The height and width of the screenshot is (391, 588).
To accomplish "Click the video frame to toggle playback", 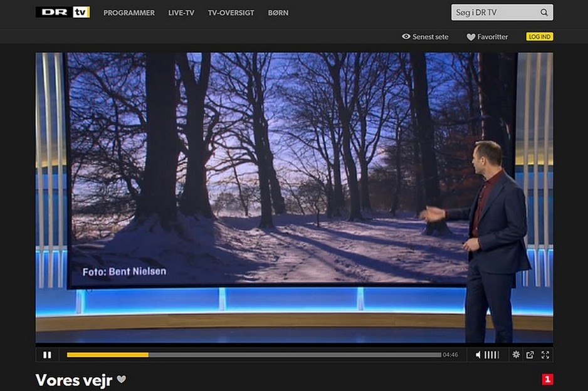I will pyautogui.click(x=295, y=197).
